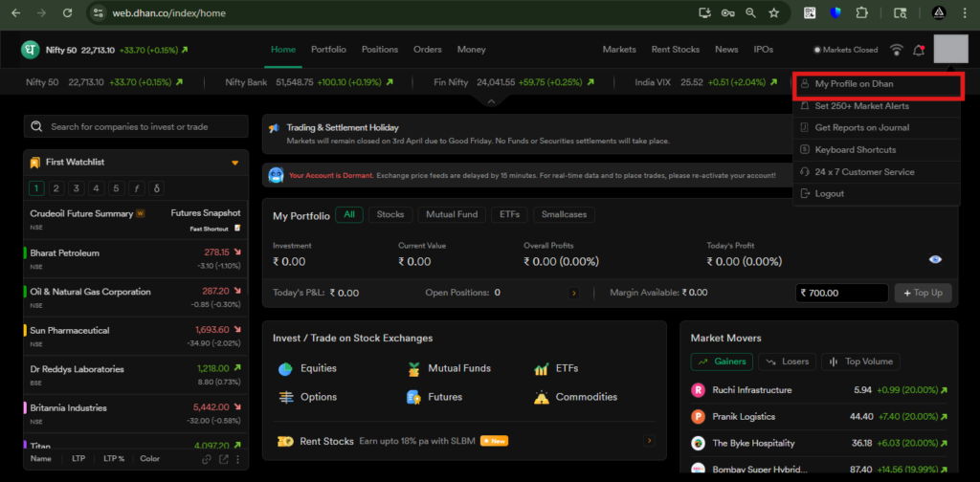This screenshot has width=980, height=482.
Task: Expand the Open Positions arrow
Action: [x=574, y=293]
